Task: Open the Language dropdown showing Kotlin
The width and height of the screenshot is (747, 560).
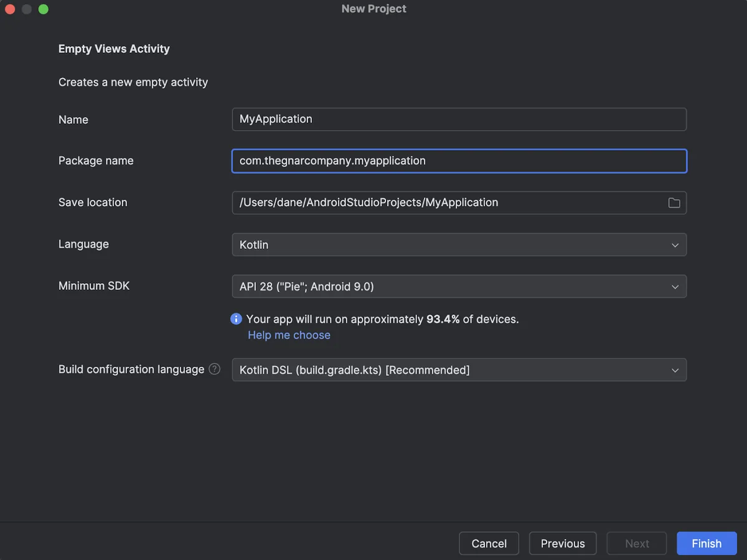Action: point(459,245)
